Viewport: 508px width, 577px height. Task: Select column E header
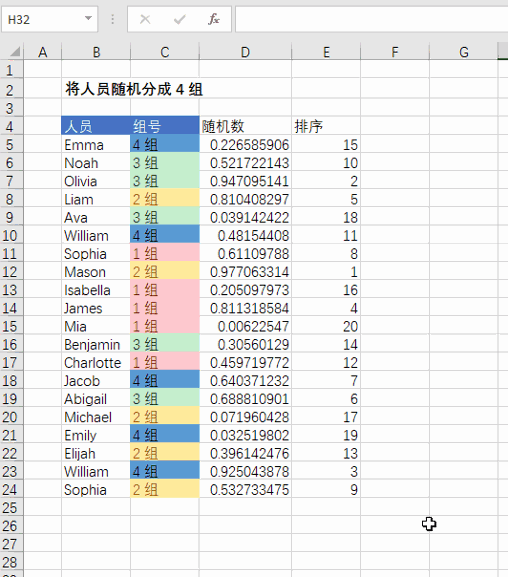pos(326,52)
